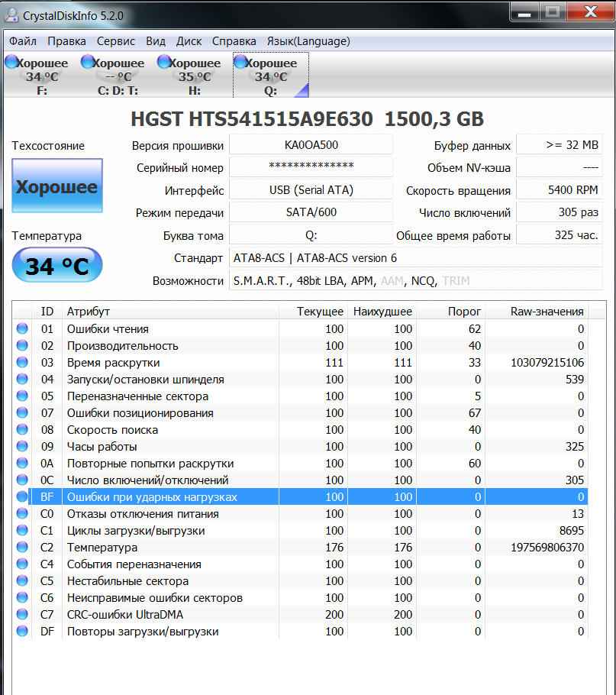
Task: Click the masked serial number field
Action: (x=311, y=167)
